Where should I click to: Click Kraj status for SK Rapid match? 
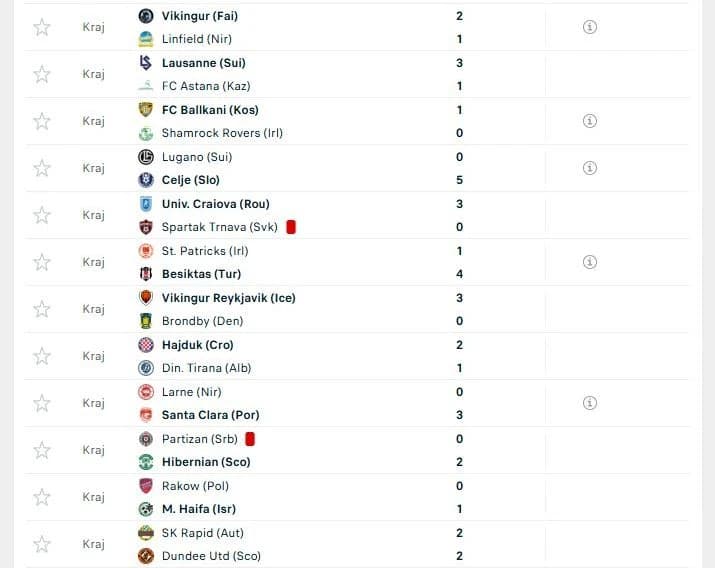coord(93,544)
